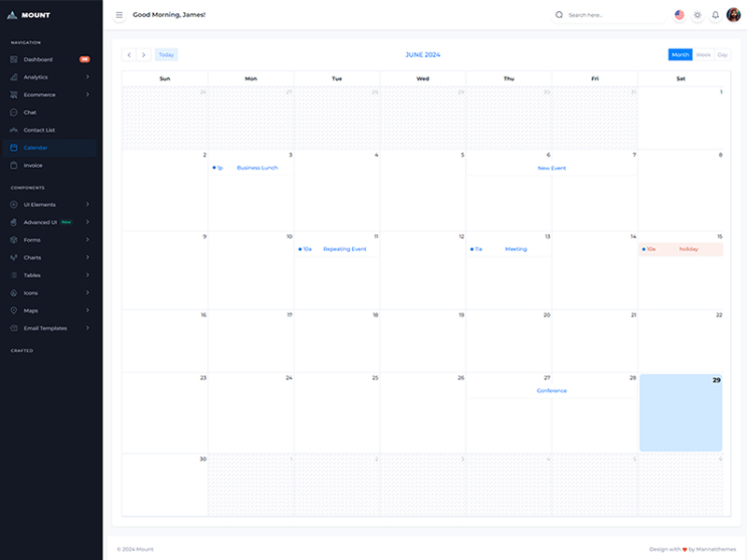
Task: Open user profile avatar
Action: [x=733, y=15]
